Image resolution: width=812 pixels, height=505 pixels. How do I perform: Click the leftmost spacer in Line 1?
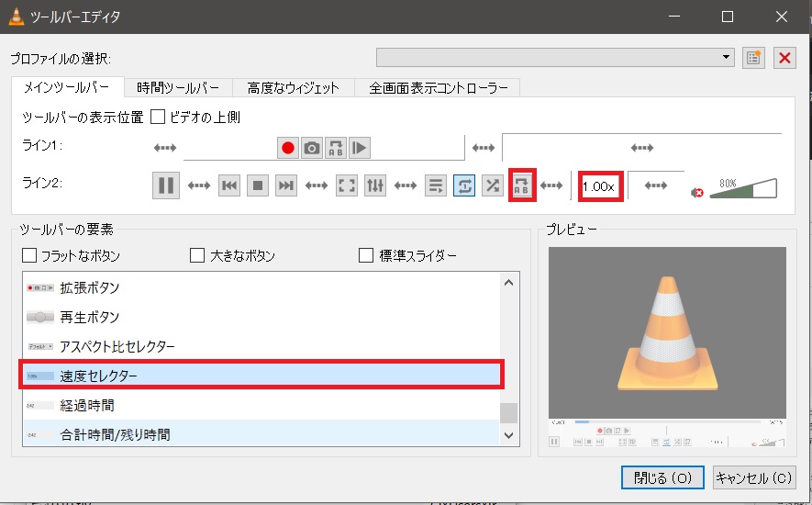click(165, 148)
